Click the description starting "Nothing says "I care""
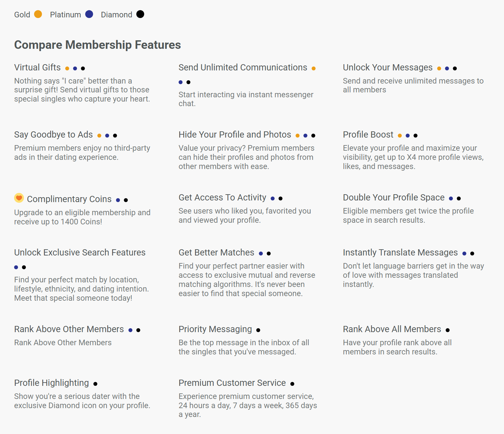 click(x=82, y=90)
